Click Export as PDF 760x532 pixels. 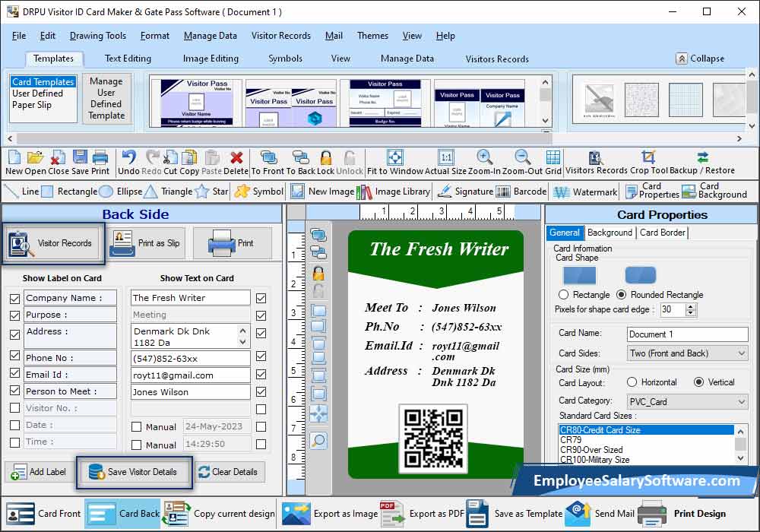422,514
